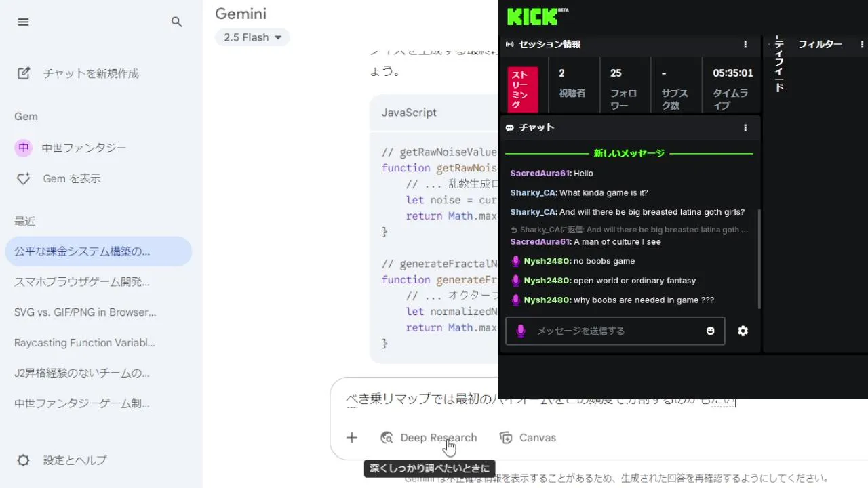This screenshot has height=488, width=868.
Task: Click the Gemini title text
Action: 241,14
